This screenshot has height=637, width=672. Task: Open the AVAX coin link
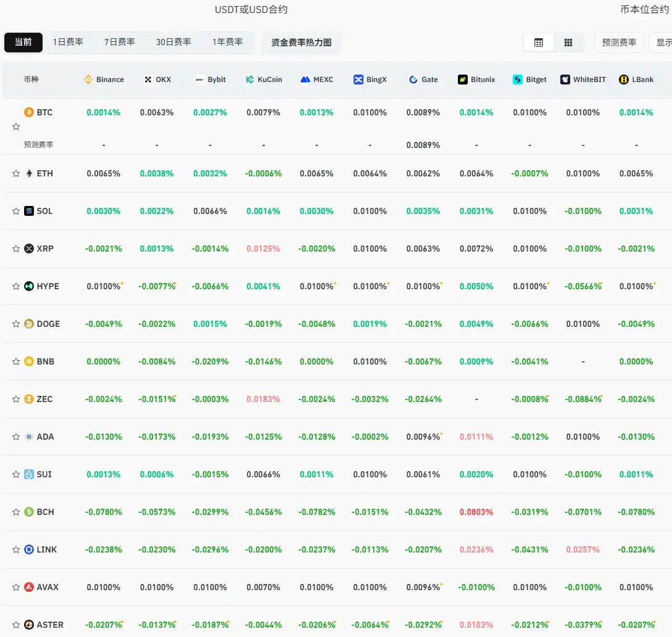(x=48, y=587)
